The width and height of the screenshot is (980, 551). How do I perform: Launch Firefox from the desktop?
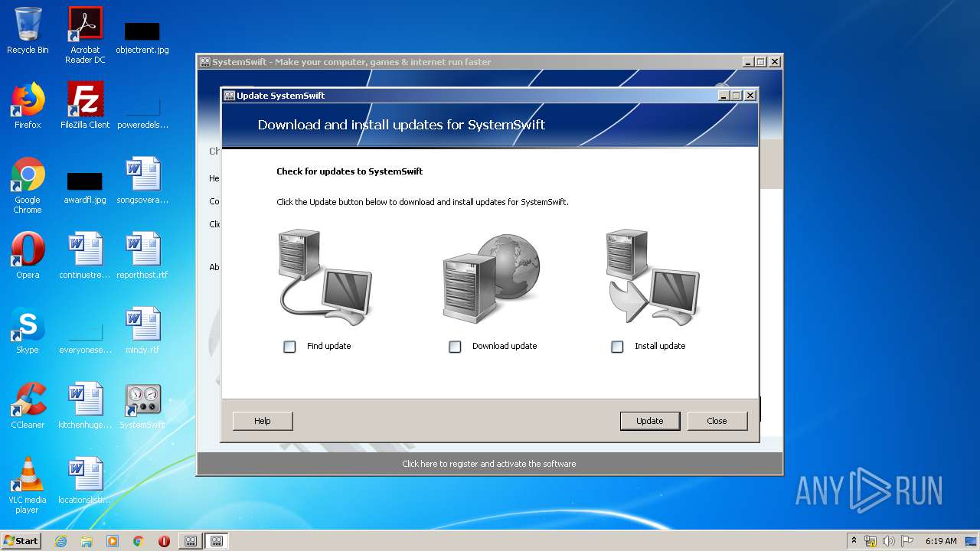click(x=28, y=106)
